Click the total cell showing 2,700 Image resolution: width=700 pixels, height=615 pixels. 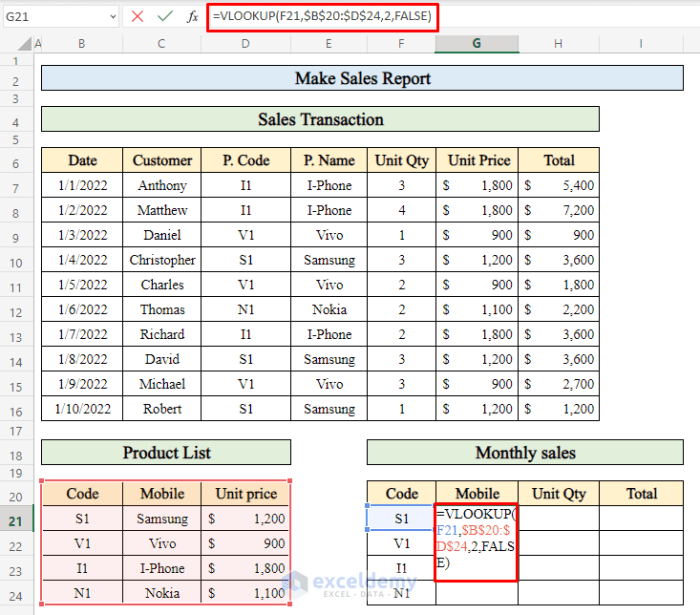[x=559, y=384]
